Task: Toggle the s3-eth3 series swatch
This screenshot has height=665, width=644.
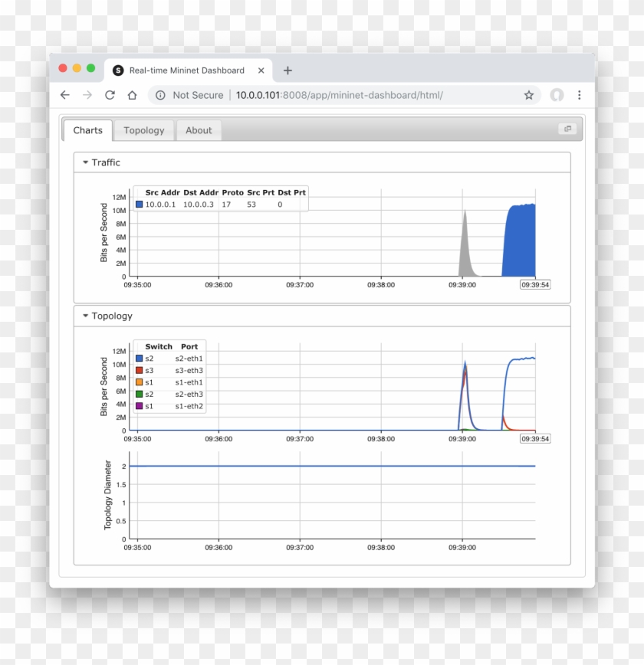Action: 139,370
